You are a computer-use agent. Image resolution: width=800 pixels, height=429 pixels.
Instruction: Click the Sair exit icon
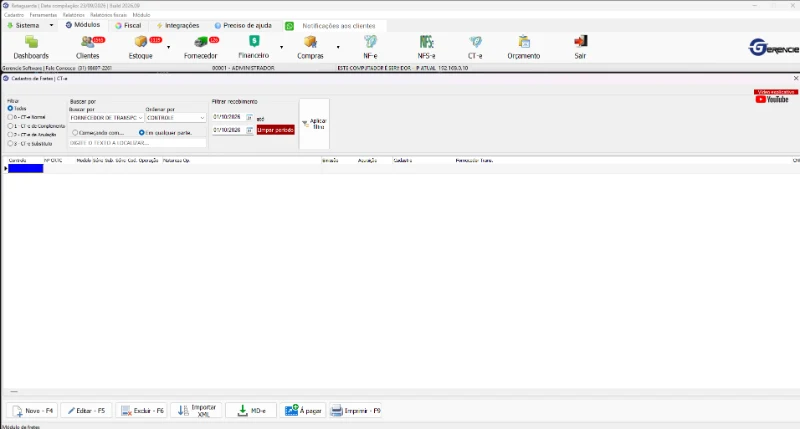580,42
